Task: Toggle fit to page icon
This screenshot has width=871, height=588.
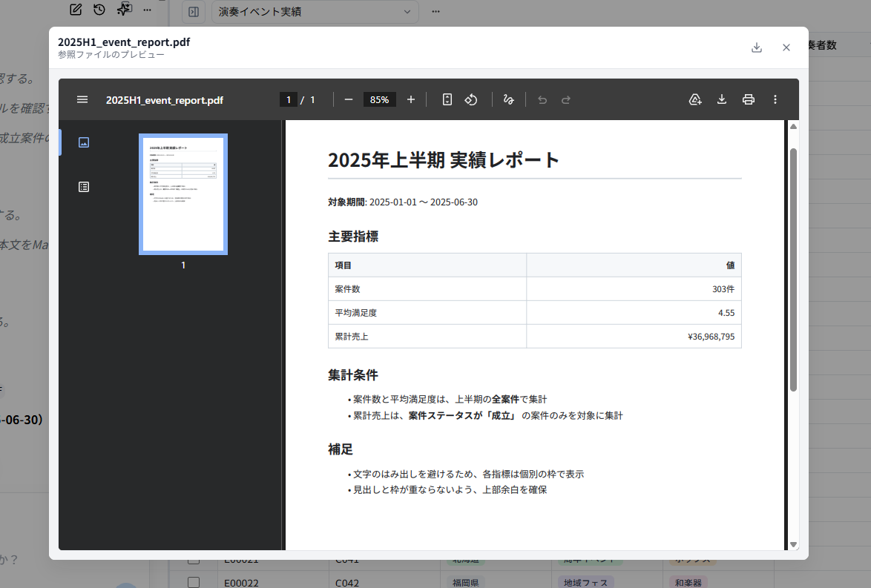Action: [x=447, y=100]
